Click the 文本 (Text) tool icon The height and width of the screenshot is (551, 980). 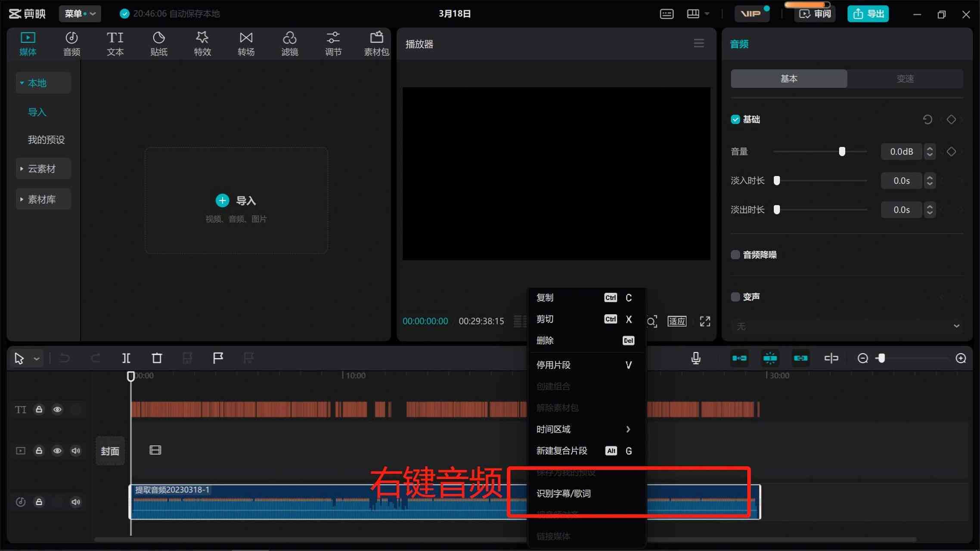click(x=115, y=42)
